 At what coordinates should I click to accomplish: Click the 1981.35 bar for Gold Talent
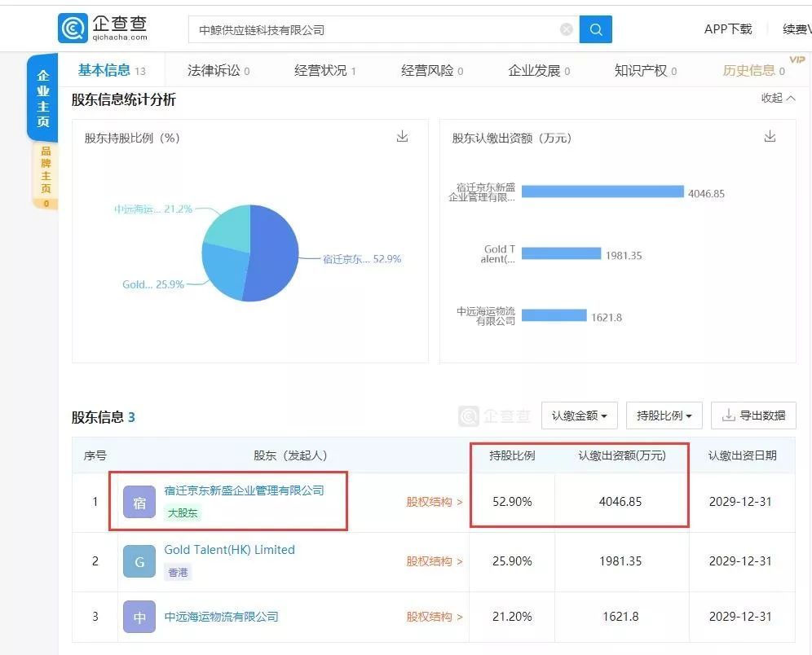562,253
